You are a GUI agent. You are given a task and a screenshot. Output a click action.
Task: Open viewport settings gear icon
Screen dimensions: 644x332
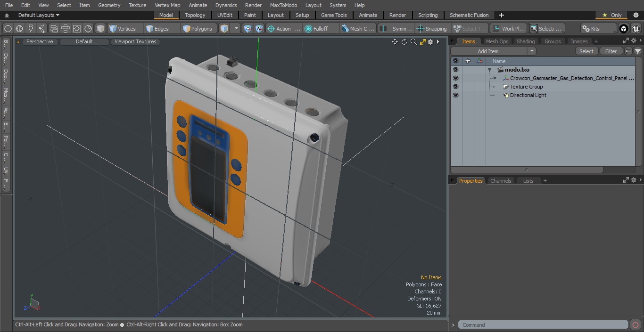[430, 42]
